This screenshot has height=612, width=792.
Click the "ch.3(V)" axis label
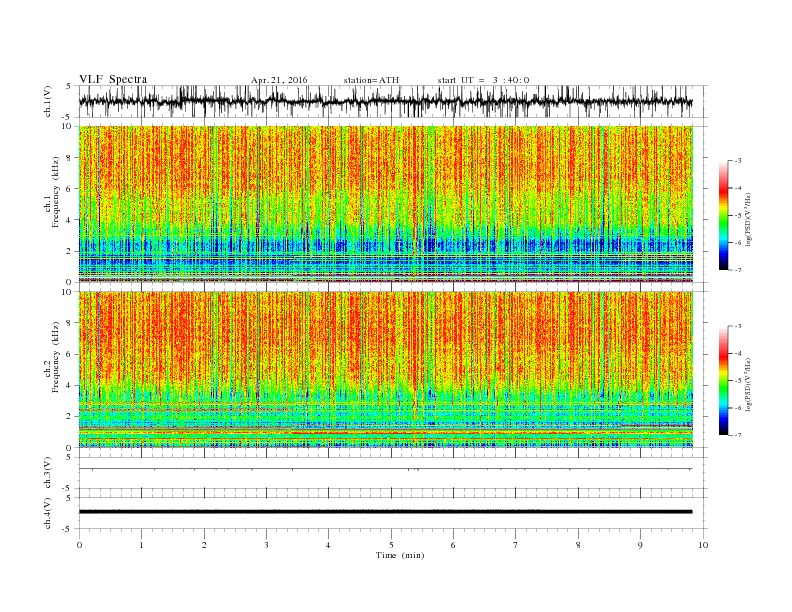[x=48, y=472]
